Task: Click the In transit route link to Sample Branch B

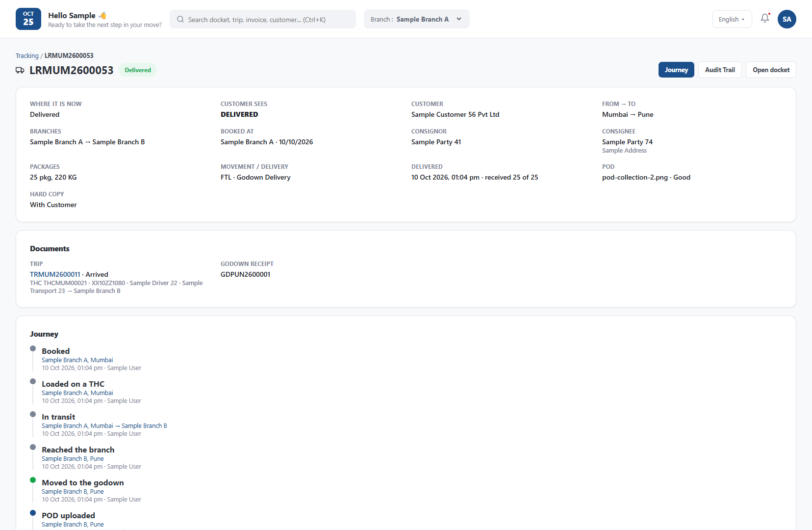Action: coord(104,425)
